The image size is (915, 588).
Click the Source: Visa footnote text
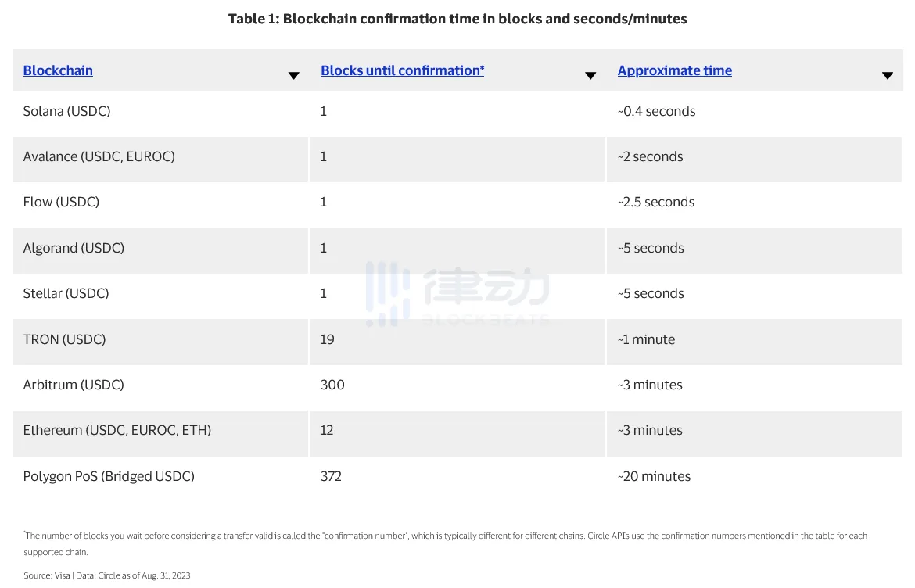[x=107, y=575]
